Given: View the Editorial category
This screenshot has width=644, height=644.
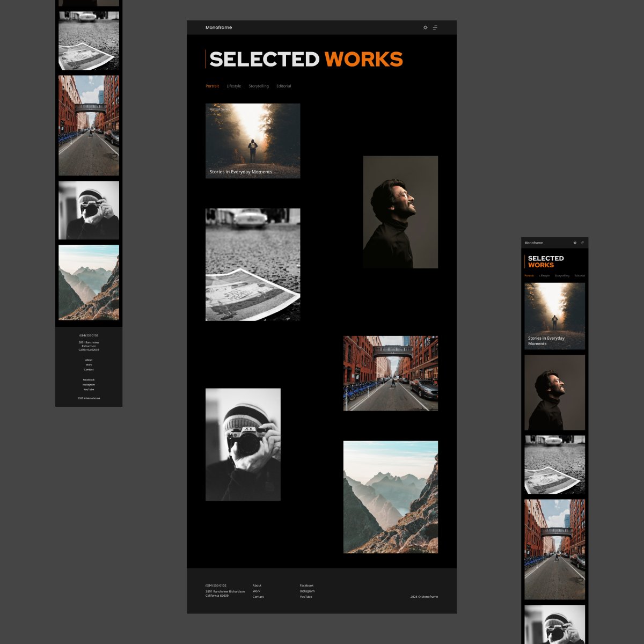Looking at the screenshot, I should tap(283, 86).
